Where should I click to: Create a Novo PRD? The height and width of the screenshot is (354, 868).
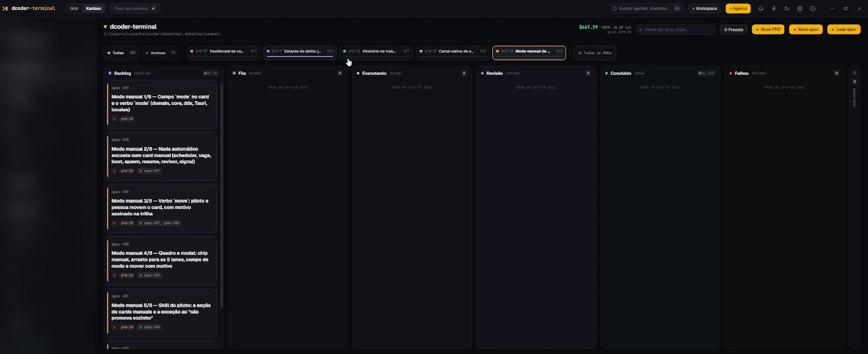click(x=768, y=29)
